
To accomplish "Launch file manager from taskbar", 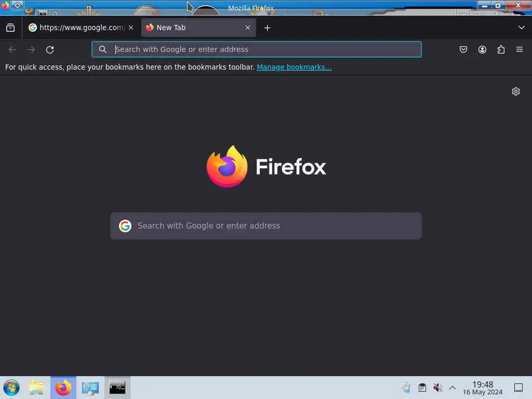I will pos(37,388).
